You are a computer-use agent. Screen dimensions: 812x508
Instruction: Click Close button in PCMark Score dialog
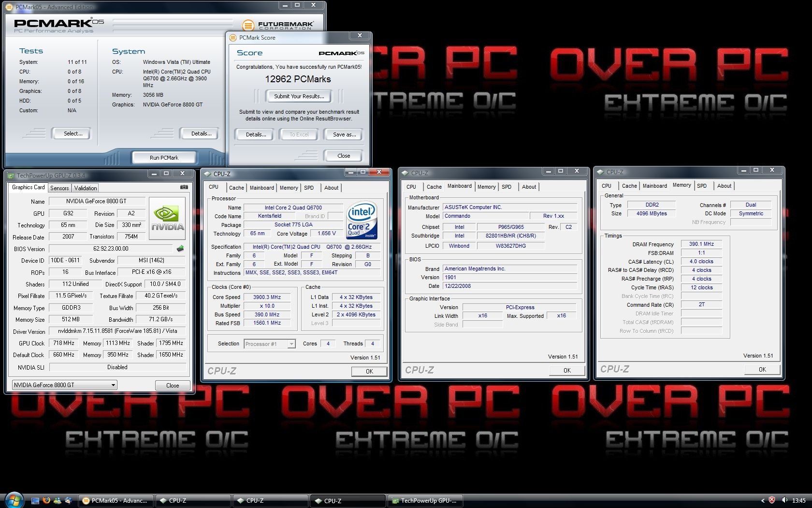click(344, 156)
